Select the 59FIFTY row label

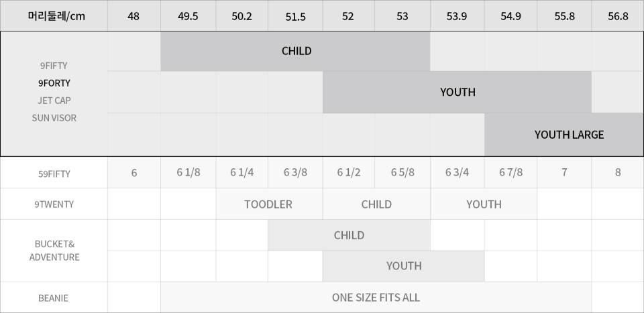[54, 174]
